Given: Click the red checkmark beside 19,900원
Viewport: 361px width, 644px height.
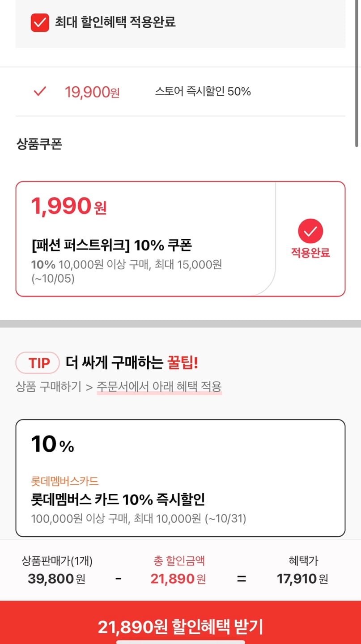Looking at the screenshot, I should (x=40, y=92).
